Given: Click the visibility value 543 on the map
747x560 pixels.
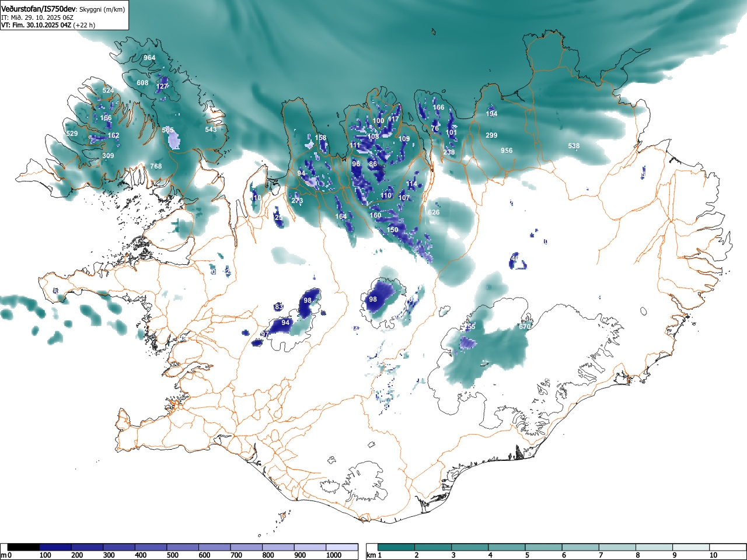Looking at the screenshot, I should coord(211,129).
